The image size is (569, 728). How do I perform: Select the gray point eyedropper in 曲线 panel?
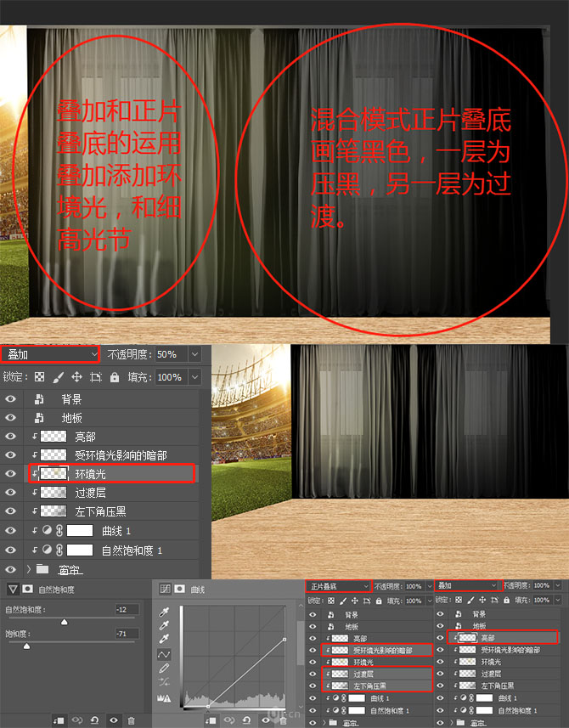click(x=164, y=626)
